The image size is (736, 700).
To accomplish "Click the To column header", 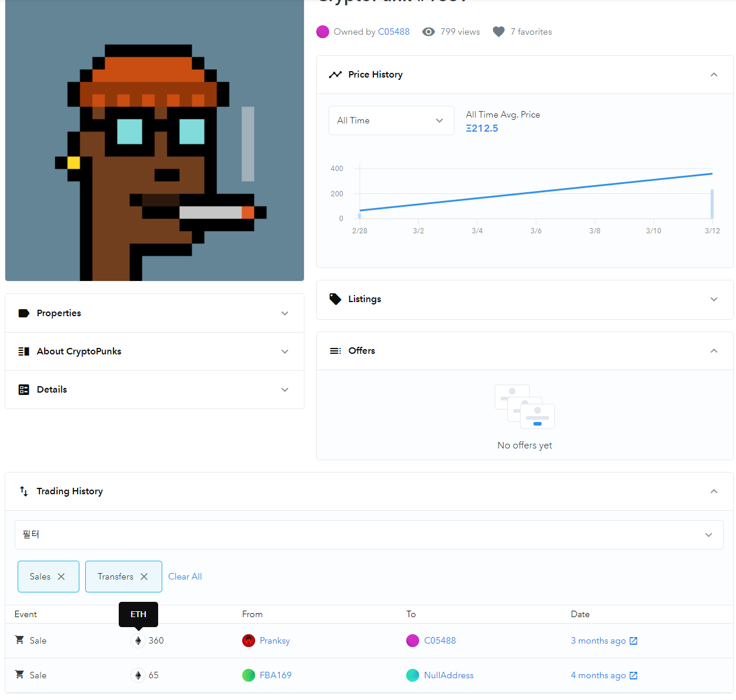I will coord(411,614).
